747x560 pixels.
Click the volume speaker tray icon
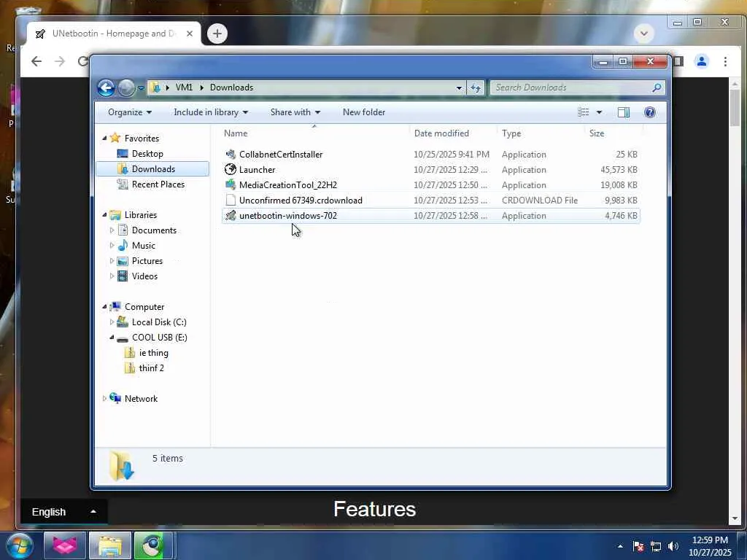(x=673, y=546)
